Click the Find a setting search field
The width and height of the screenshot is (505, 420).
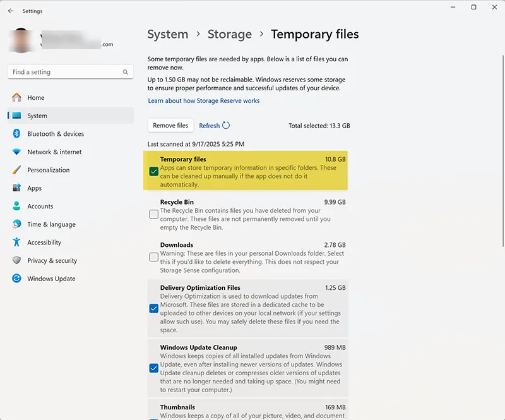[x=69, y=71]
